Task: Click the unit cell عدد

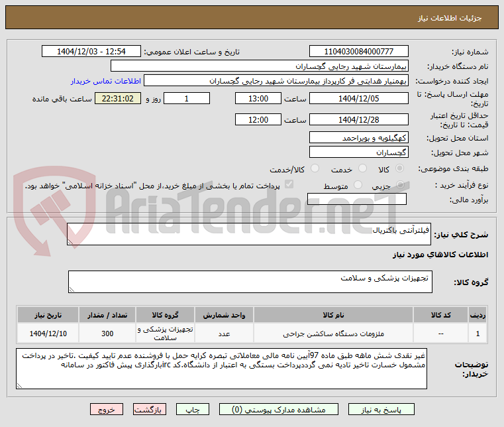Action: tap(224, 334)
